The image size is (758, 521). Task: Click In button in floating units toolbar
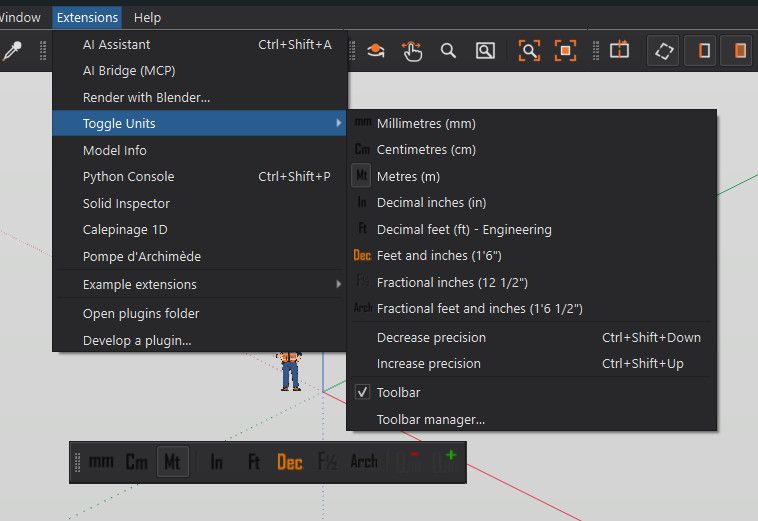(x=216, y=462)
